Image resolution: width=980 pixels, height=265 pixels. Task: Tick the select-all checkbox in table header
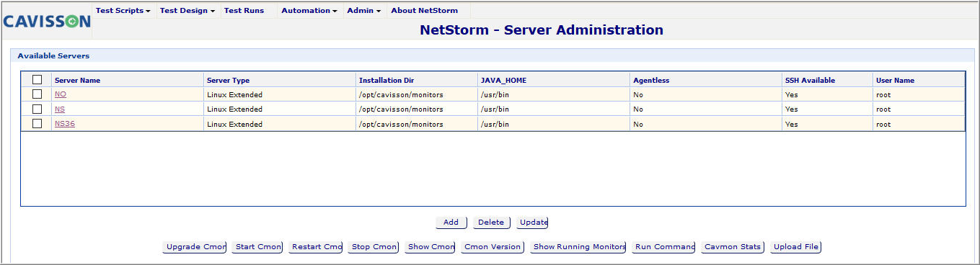tap(37, 80)
